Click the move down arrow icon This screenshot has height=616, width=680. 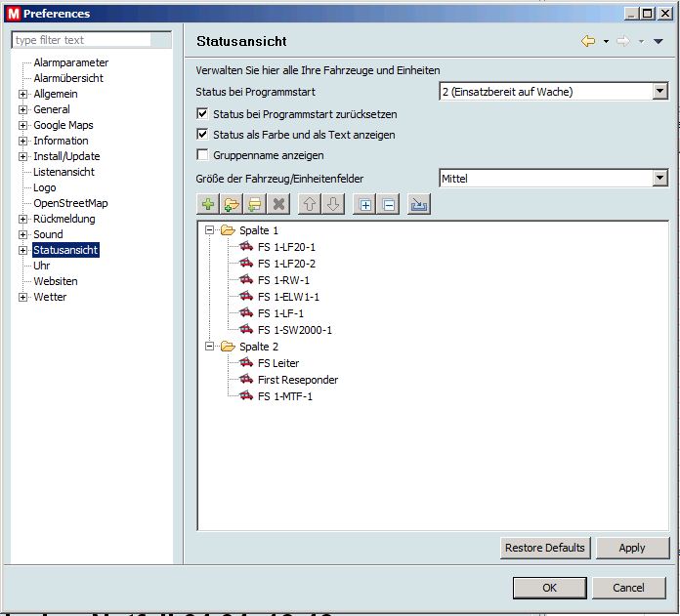click(333, 205)
